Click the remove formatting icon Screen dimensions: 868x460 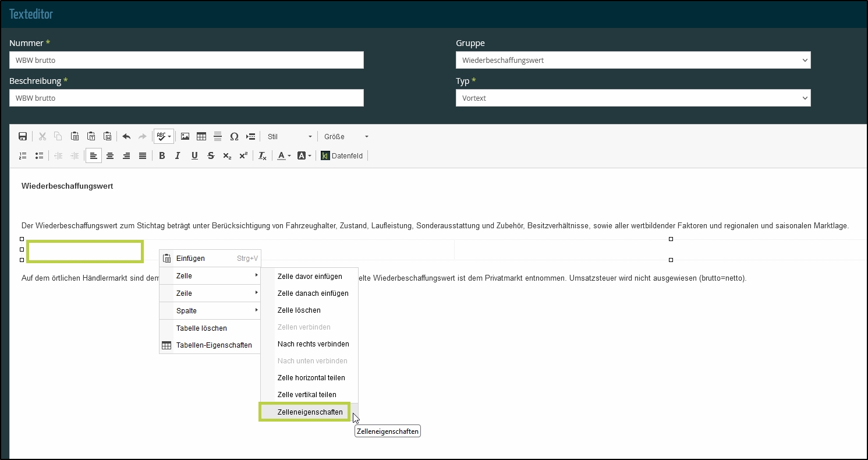click(263, 155)
